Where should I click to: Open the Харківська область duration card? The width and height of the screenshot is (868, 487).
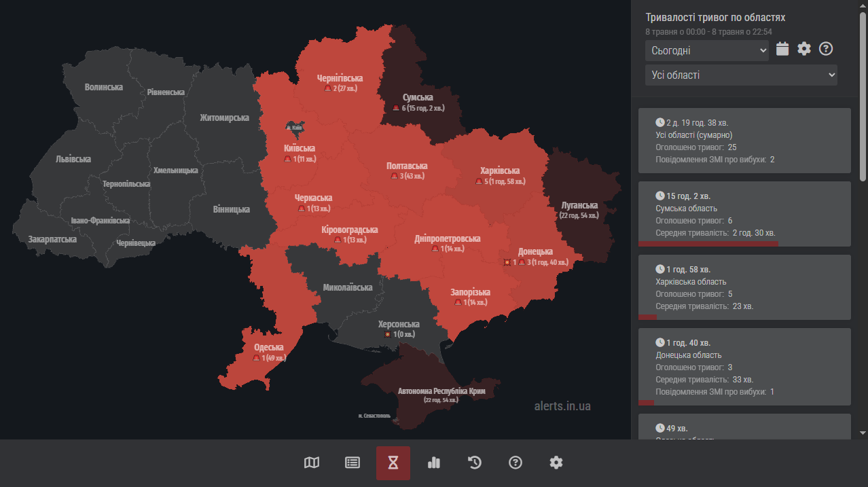[744, 287]
